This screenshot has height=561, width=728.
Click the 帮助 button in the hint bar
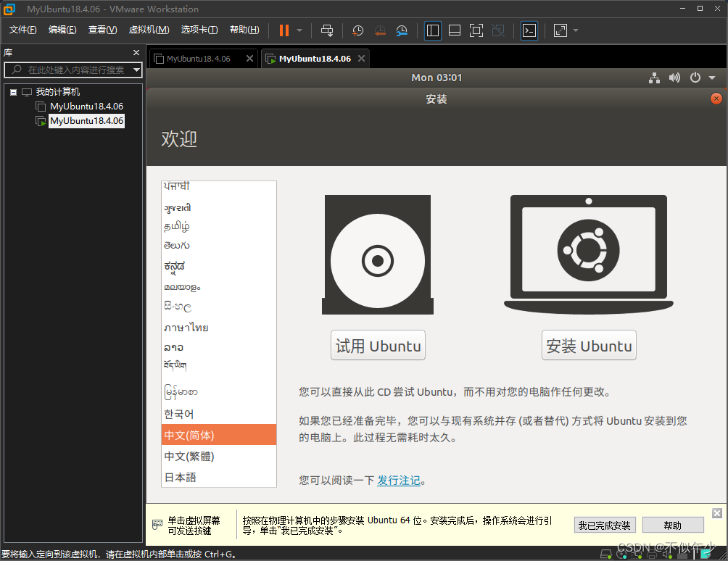click(x=673, y=525)
